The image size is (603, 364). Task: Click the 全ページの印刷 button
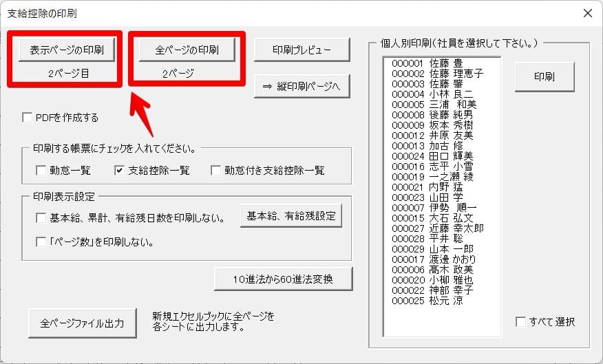coord(187,50)
